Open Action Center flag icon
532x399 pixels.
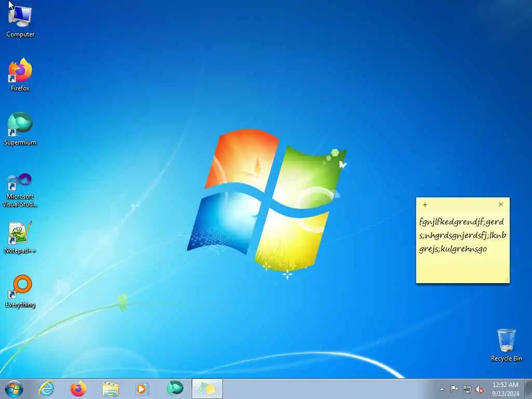(x=454, y=389)
